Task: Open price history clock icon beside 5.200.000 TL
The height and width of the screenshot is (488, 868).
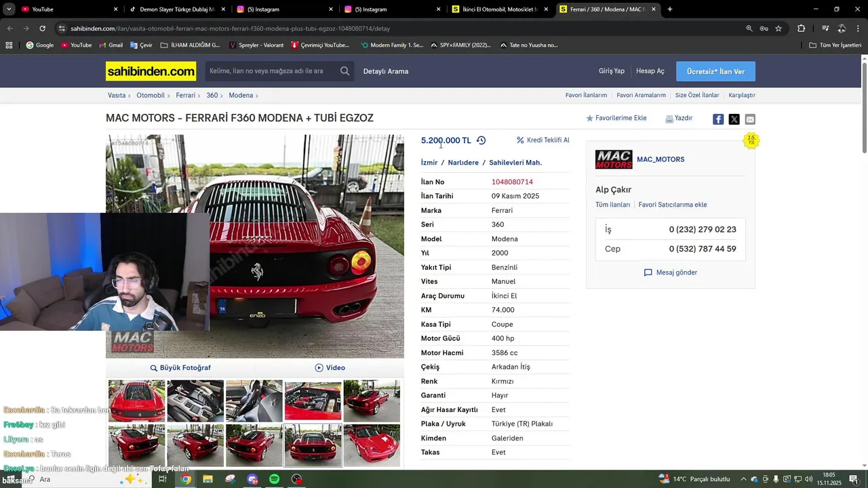Action: (x=481, y=140)
